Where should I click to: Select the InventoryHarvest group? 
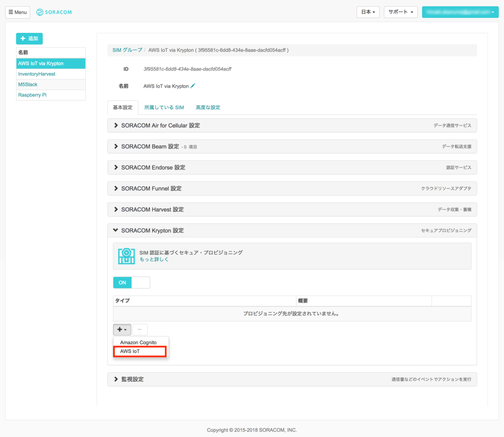coord(51,74)
